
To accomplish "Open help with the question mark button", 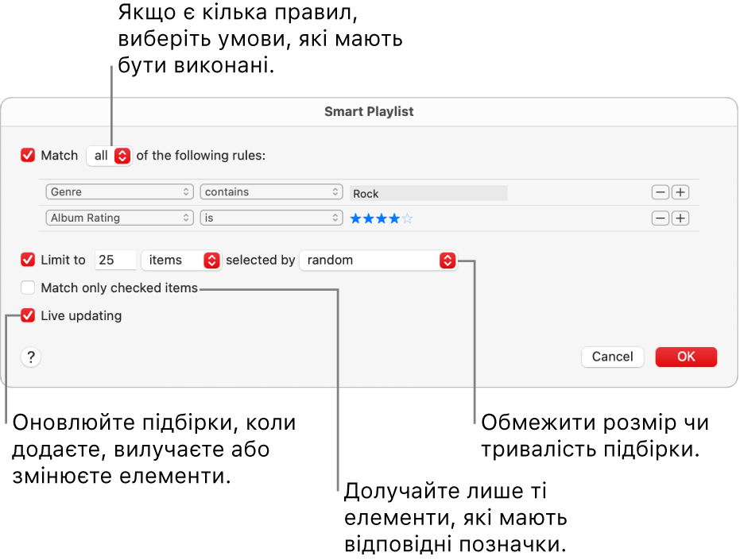I will 31,357.
